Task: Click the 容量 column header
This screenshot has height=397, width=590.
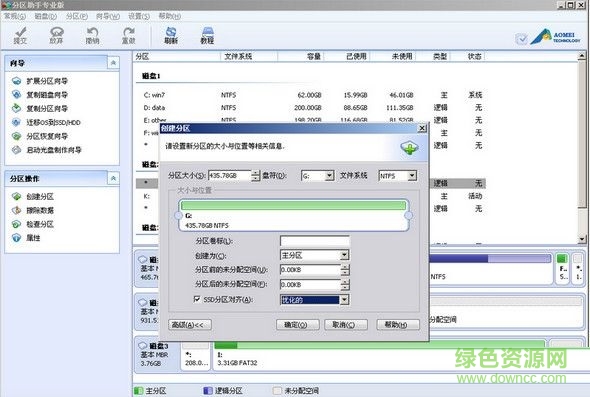Action: 301,56
